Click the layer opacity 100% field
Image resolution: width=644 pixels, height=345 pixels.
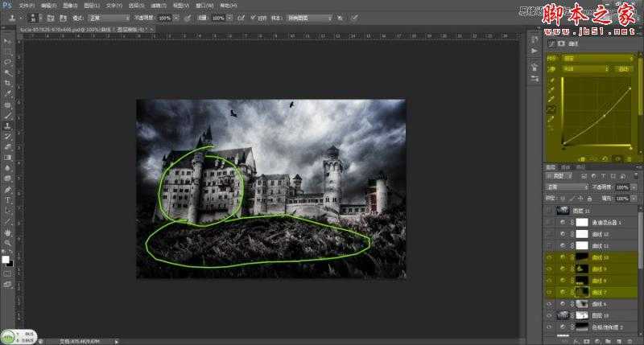click(x=622, y=187)
